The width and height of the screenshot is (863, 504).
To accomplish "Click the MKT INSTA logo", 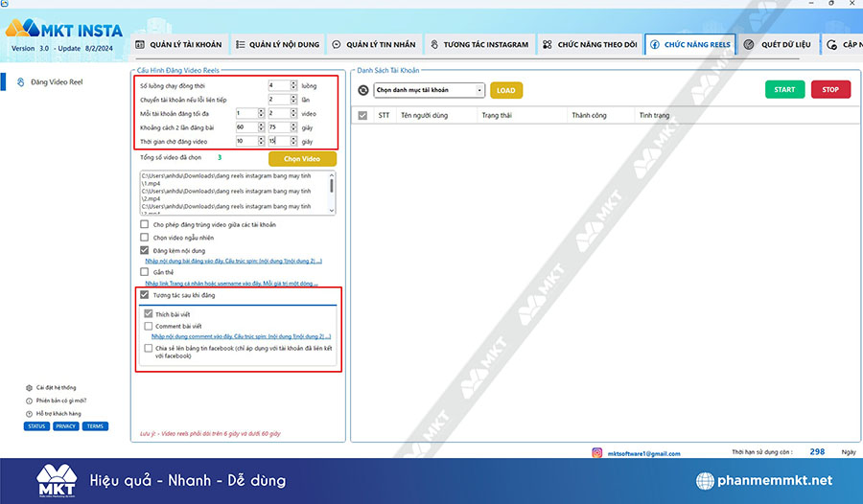I will (x=64, y=29).
